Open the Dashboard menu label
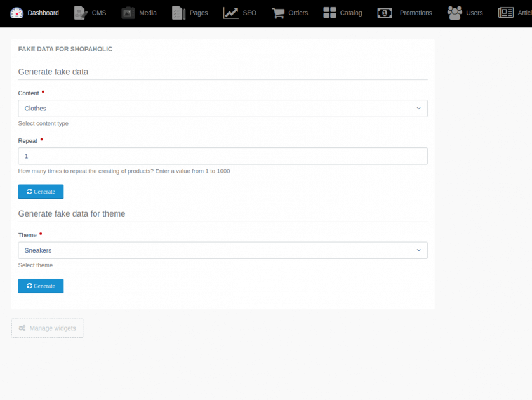532x400 pixels. click(x=43, y=13)
